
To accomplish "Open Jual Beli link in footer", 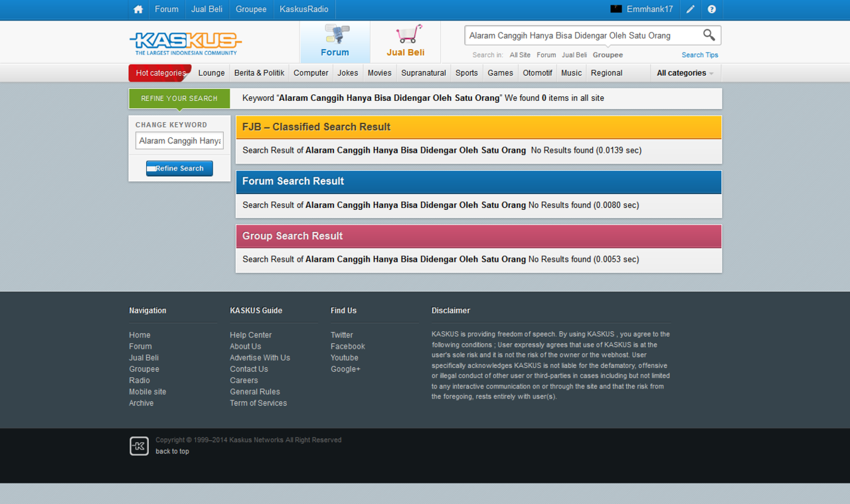I will pos(143,358).
